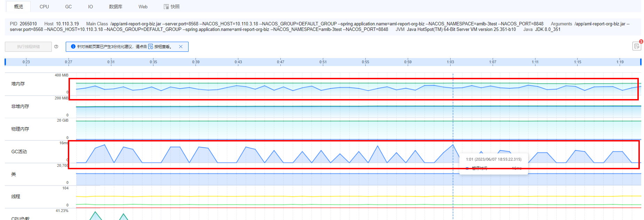This screenshot has width=644, height=220.
Task: Dismiss the optimization suggestion notification
Action: point(181,47)
